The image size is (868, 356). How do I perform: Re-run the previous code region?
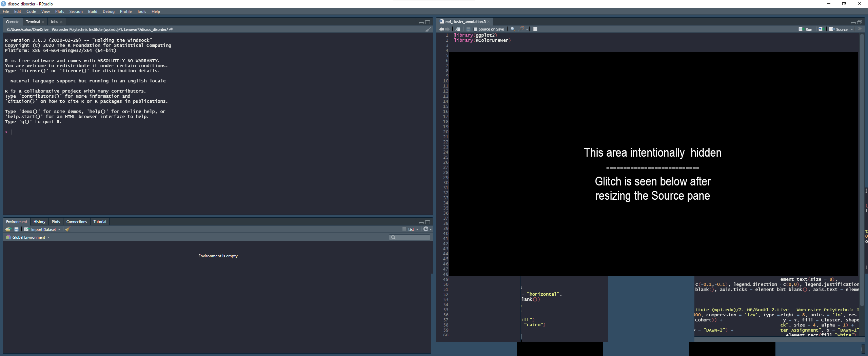(821, 29)
